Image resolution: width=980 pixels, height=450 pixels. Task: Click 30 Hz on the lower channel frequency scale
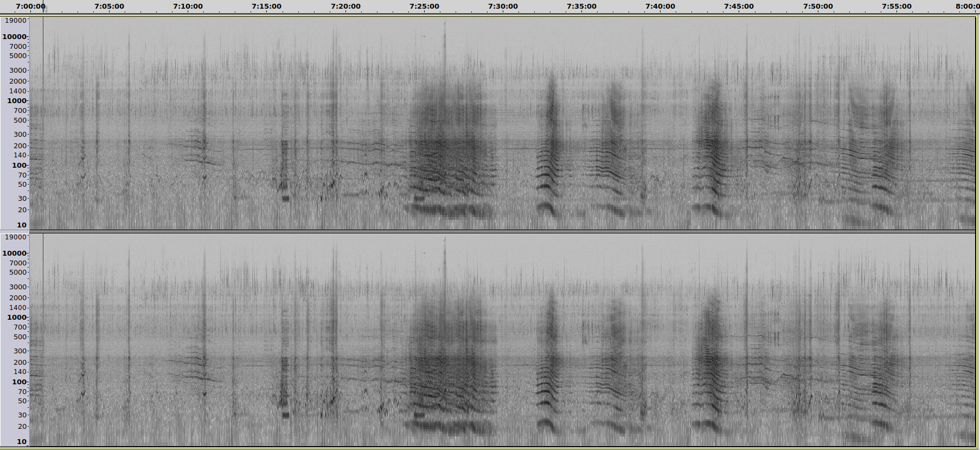tap(22, 415)
